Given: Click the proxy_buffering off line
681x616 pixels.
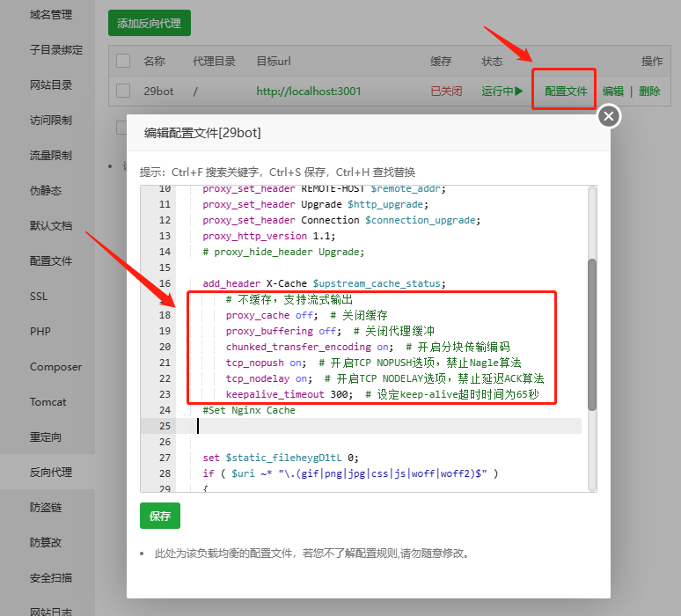Looking at the screenshot, I should pos(330,331).
